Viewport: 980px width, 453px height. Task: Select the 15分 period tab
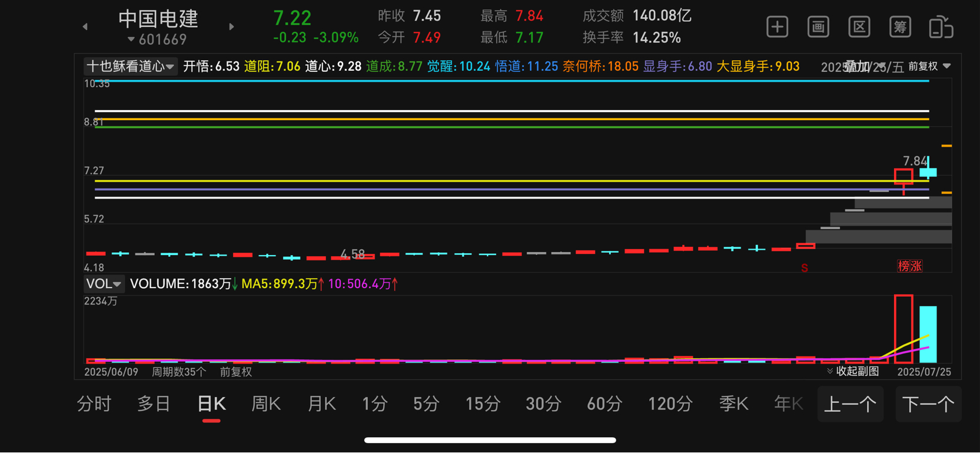pyautogui.click(x=483, y=404)
